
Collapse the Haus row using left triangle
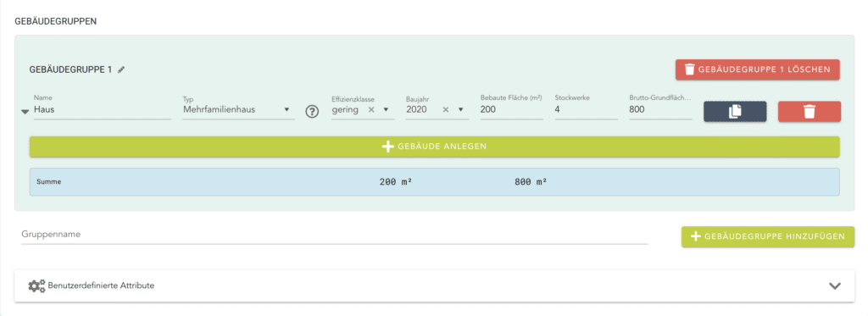(x=25, y=112)
